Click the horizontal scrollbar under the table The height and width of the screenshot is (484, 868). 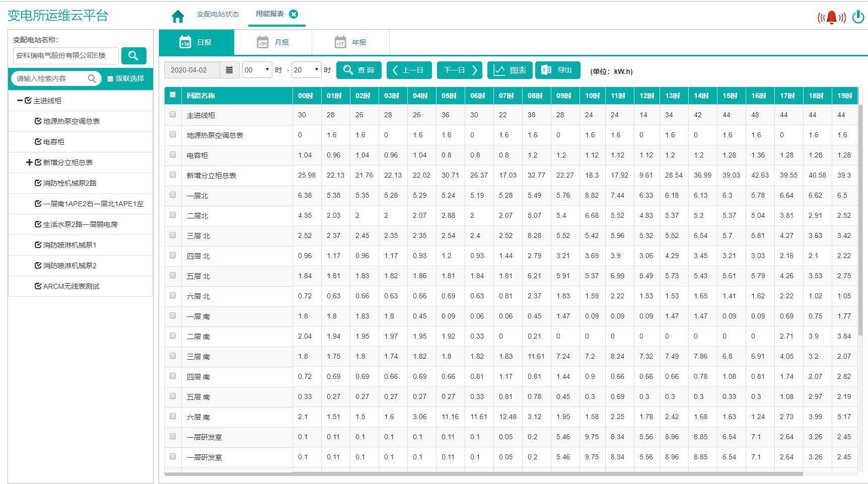click(x=483, y=473)
